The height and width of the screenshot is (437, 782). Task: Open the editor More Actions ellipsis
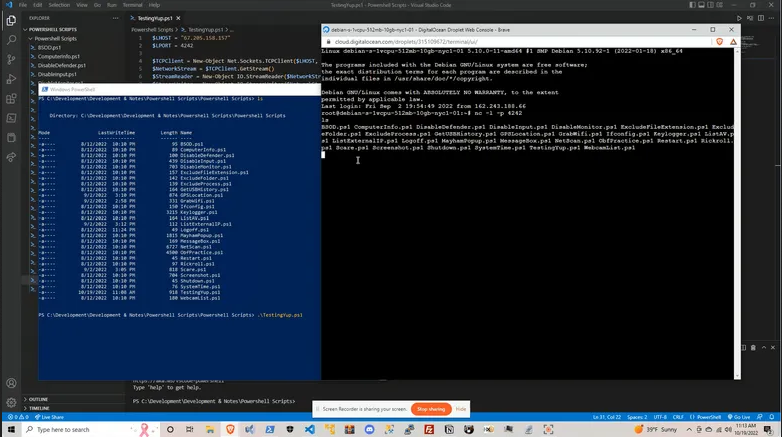point(772,18)
